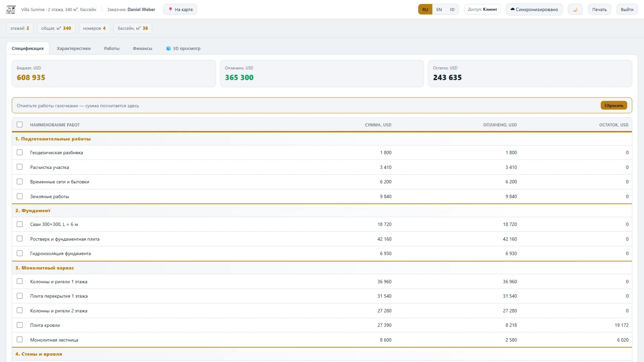644x362 pixels.
Task: Click the Печать button
Action: [599, 9]
